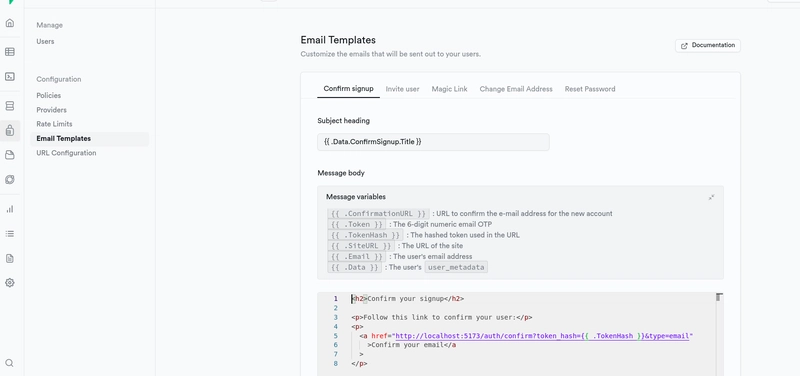Open the Project Settings gear icon
800x376 pixels.
[x=10, y=283]
